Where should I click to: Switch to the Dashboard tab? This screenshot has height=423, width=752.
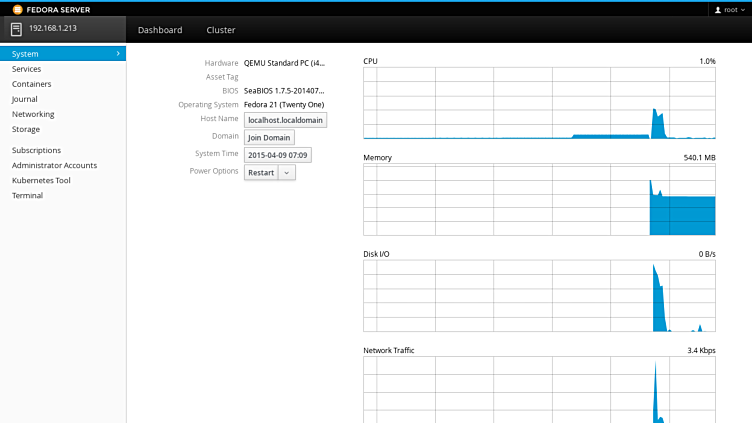(x=160, y=30)
